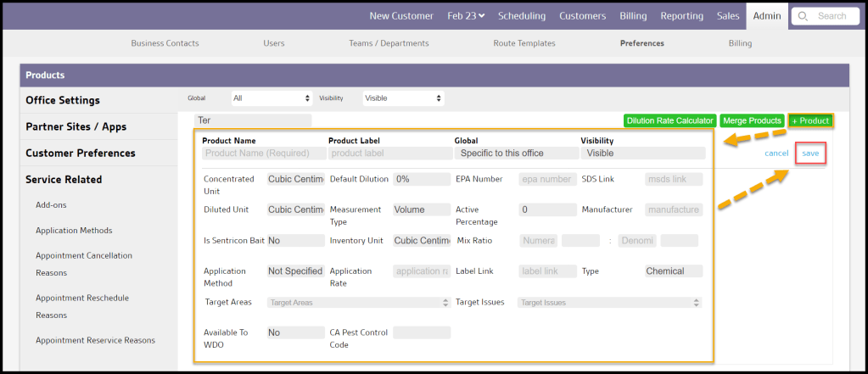Change the Is Sentricon Bait value
This screenshot has width=868, height=374.
tap(295, 241)
